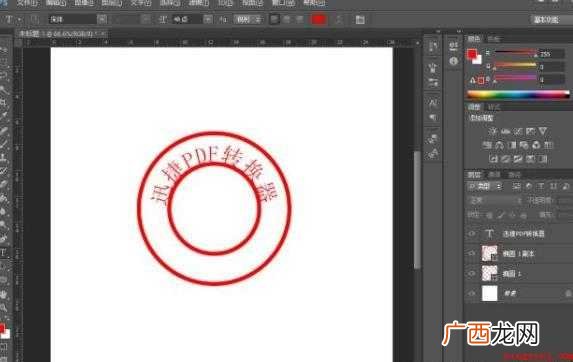
Task: Select the Pen tool in toolbox
Action: pos(4,239)
